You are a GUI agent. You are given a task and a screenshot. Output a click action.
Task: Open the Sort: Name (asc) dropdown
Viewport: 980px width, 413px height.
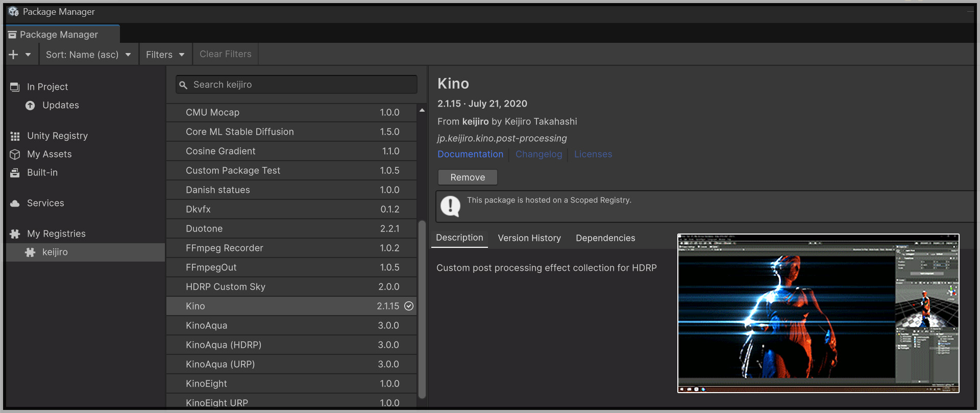(x=88, y=55)
